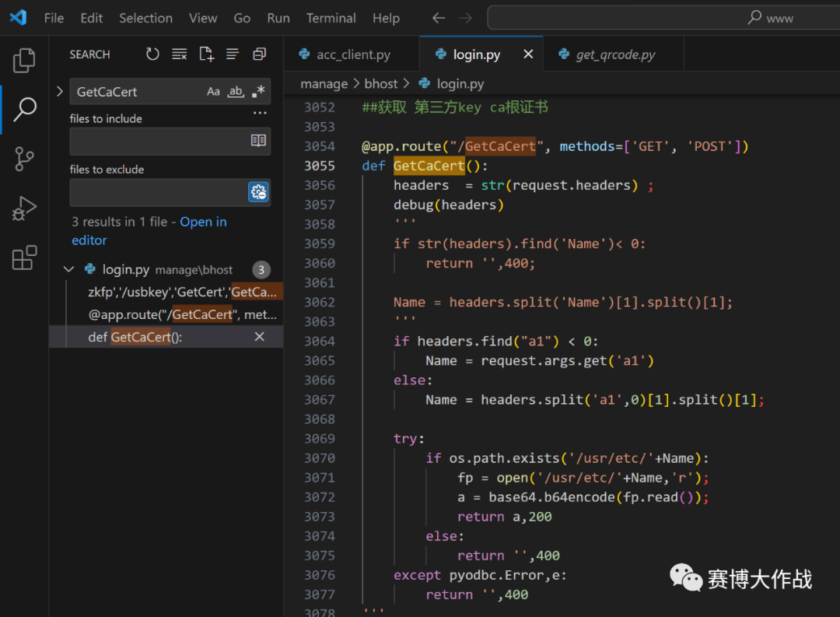This screenshot has height=617, width=840.
Task: Open the Edit menu
Action: tap(92, 18)
